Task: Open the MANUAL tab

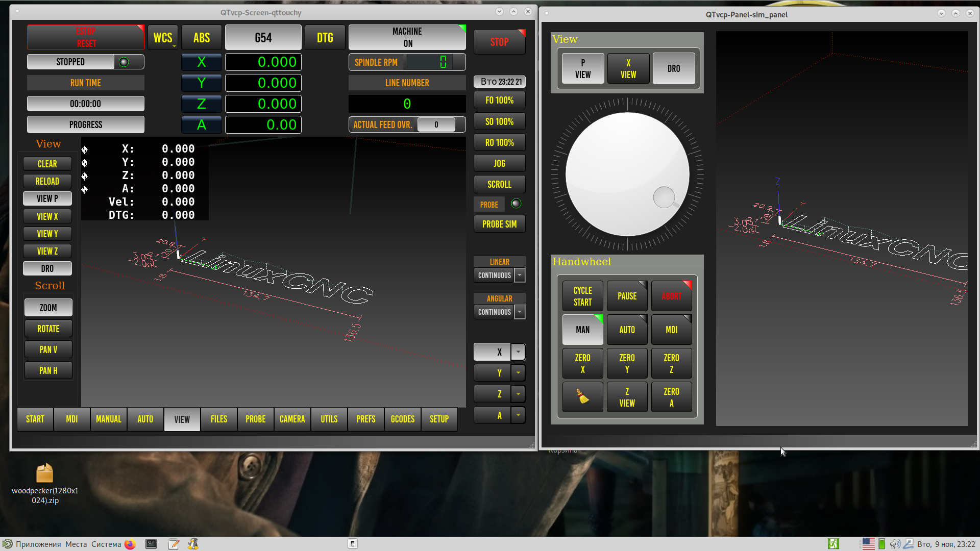Action: [x=109, y=419]
